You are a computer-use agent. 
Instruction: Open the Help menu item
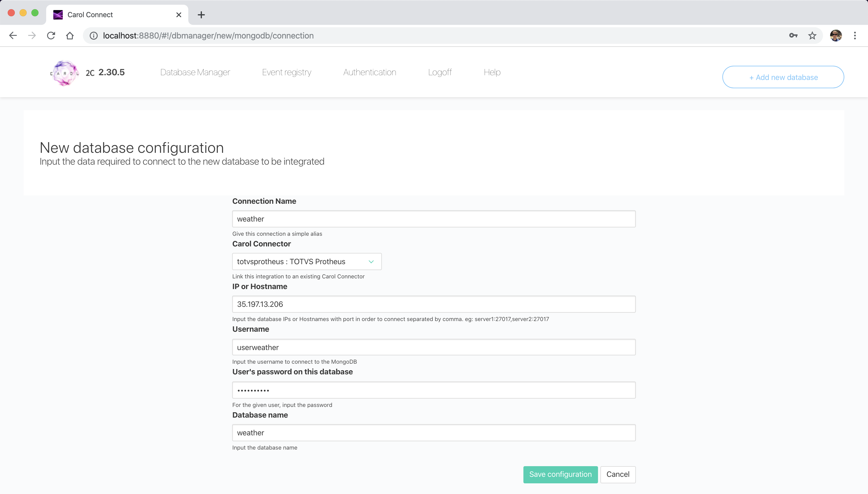(x=492, y=72)
